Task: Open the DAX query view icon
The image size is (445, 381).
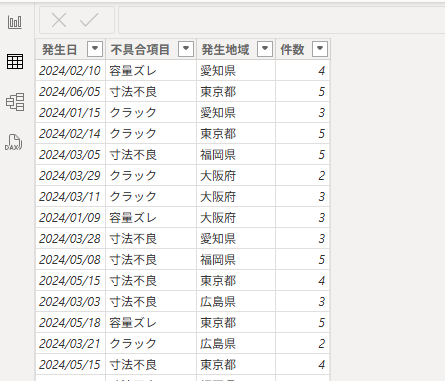Action: pos(14,142)
